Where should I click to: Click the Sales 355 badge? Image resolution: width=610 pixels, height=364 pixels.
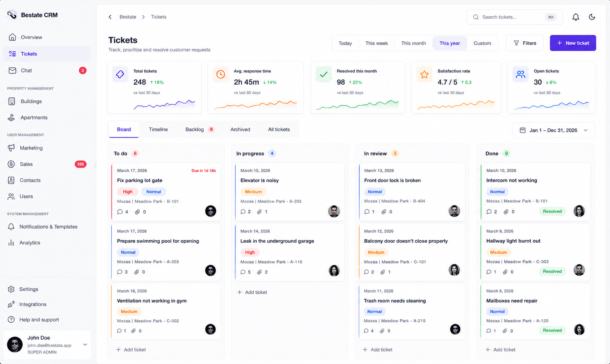(x=80, y=164)
